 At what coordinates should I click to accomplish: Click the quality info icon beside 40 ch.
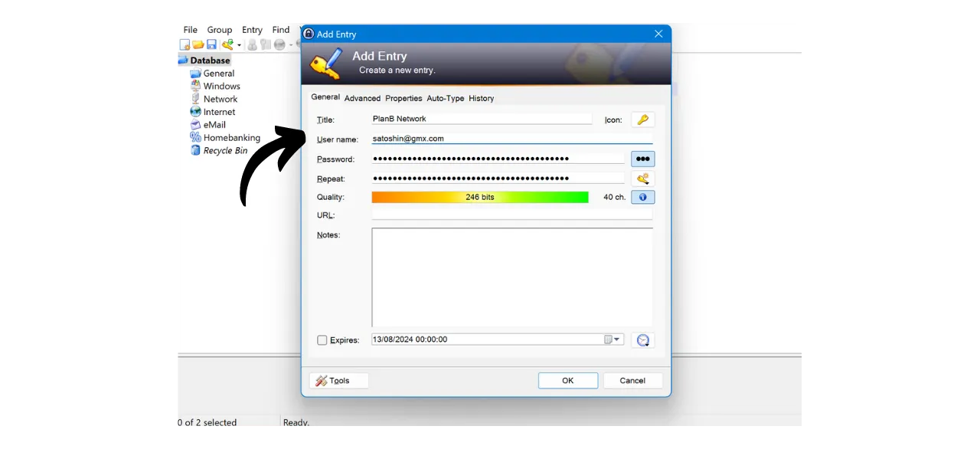coord(642,197)
